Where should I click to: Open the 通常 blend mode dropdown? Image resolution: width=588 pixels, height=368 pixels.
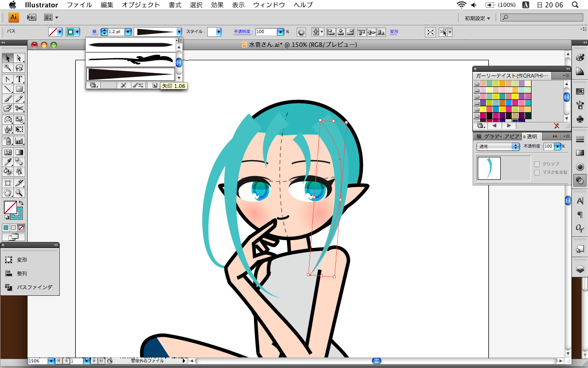(498, 146)
